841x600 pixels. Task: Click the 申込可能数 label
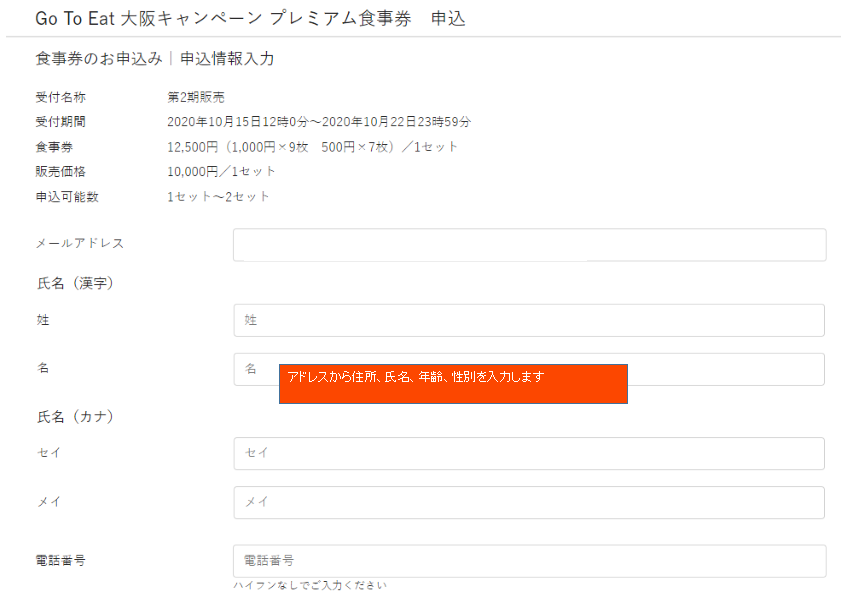point(67,197)
